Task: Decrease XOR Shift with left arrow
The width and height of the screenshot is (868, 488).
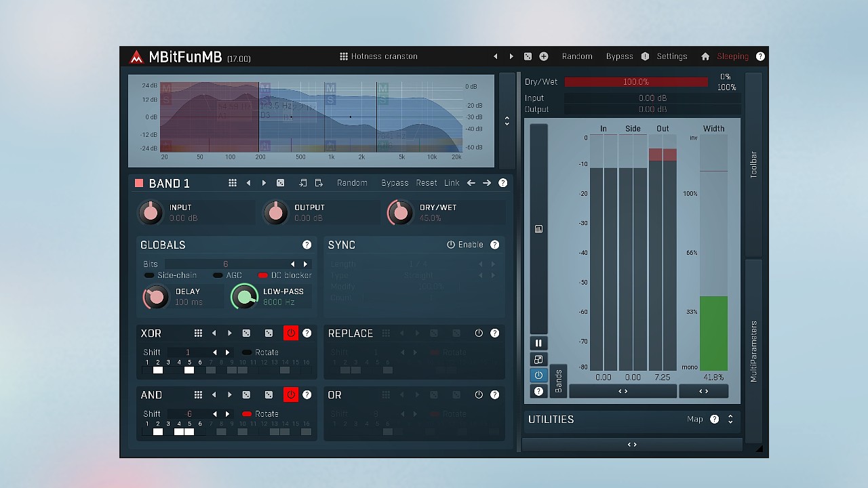Action: point(215,352)
